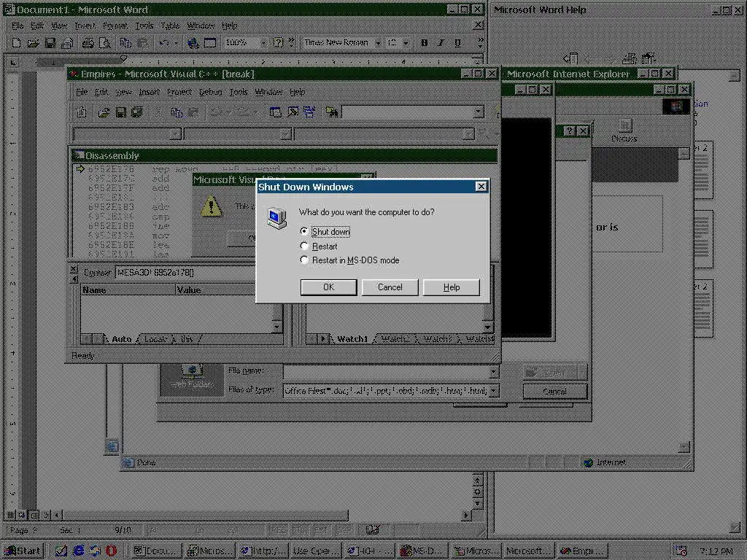Switch to Locals tab in Variables pane
Image resolution: width=747 pixels, height=560 pixels.
(155, 339)
